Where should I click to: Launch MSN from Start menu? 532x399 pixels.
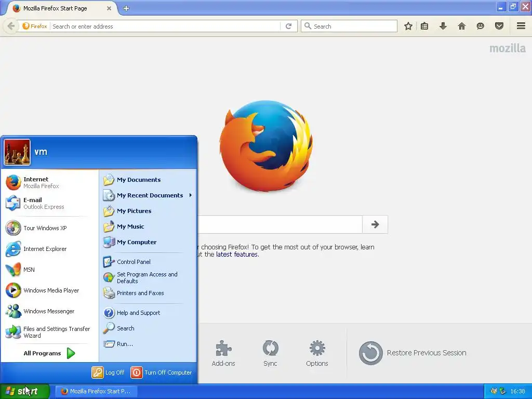pos(49,270)
